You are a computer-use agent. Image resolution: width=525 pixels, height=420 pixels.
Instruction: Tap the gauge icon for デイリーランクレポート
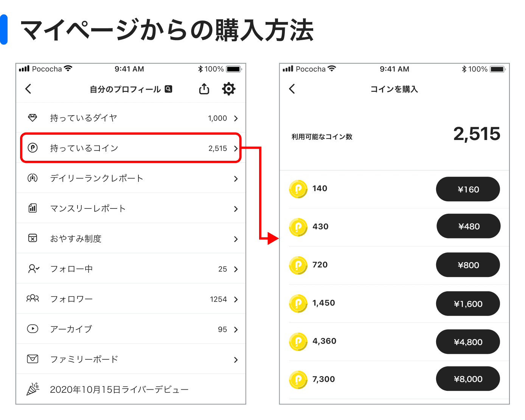click(x=33, y=178)
